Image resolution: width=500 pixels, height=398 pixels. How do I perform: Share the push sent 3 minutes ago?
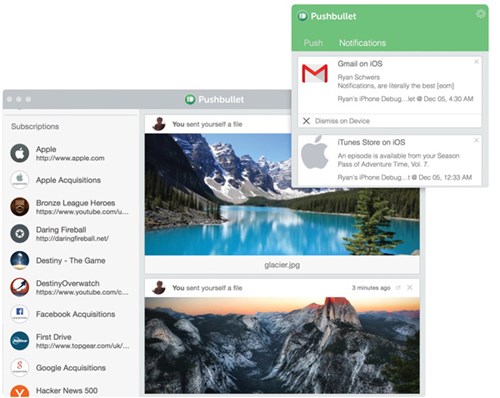coord(398,288)
